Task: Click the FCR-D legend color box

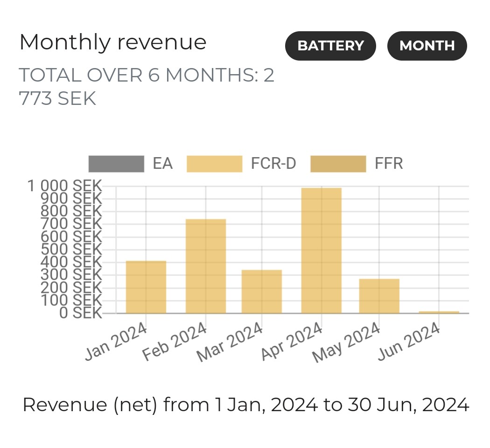Action: tap(214, 164)
